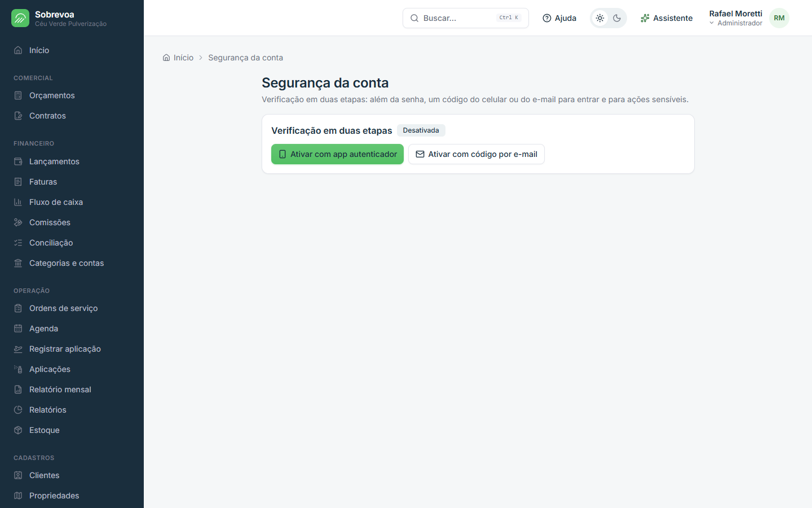Click the Contratos sidebar icon

point(18,116)
